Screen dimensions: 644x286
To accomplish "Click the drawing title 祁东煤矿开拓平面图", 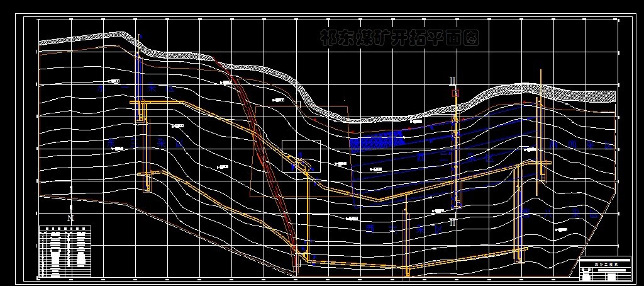I will click(x=399, y=37).
